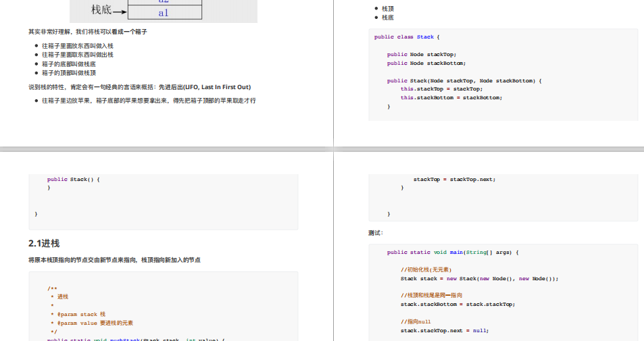Select bullet '箱子的底部叫做栈底'
Image resolution: width=644 pixels, height=341 pixels.
click(68, 64)
